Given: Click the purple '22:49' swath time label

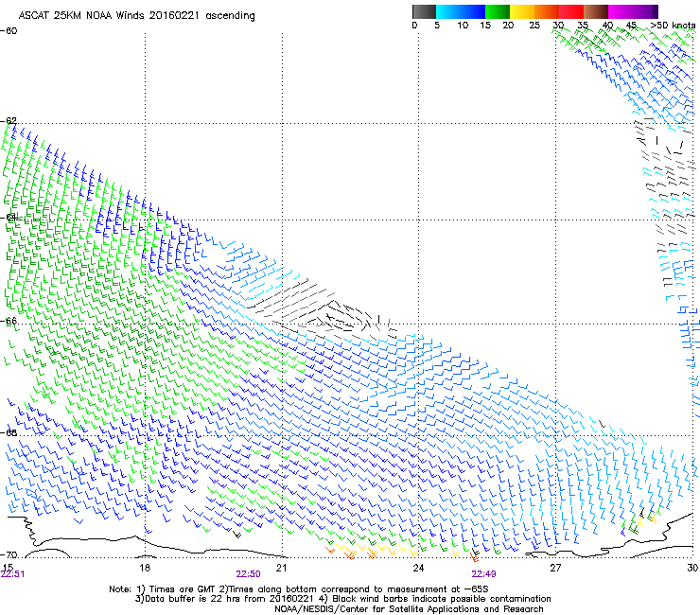Looking at the screenshot, I should tap(484, 574).
